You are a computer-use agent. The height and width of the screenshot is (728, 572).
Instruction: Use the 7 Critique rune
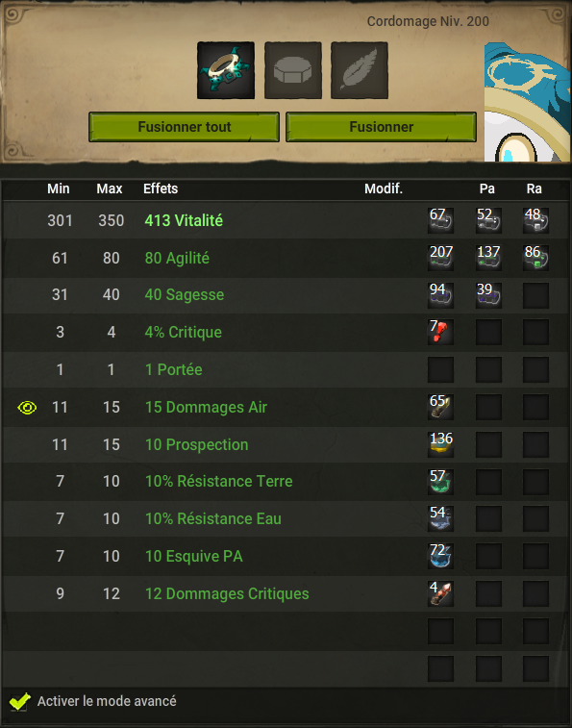click(x=440, y=333)
